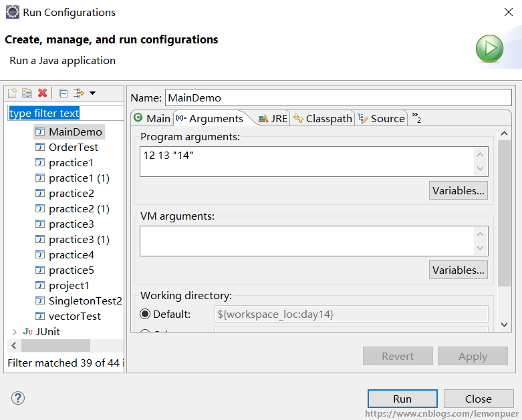Click the Close button

tap(478, 399)
